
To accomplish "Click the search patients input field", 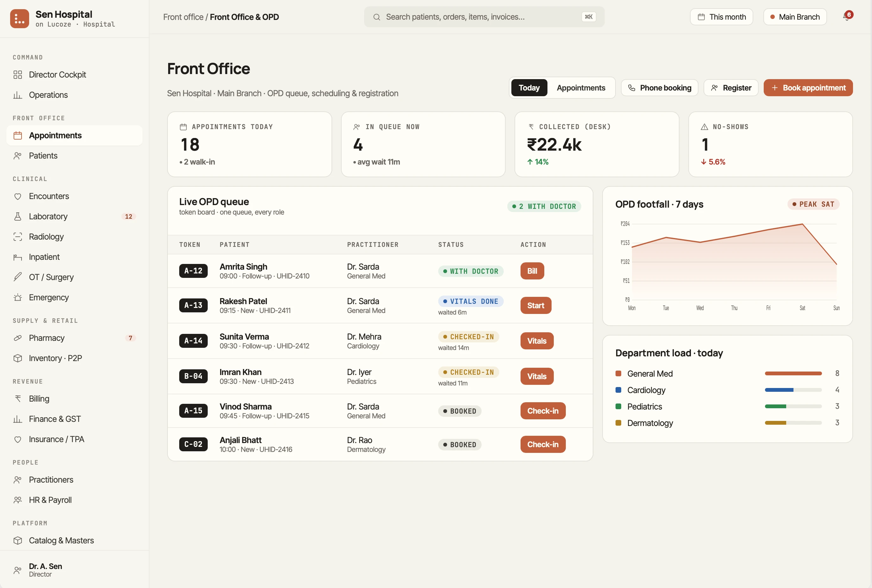I will (x=484, y=17).
